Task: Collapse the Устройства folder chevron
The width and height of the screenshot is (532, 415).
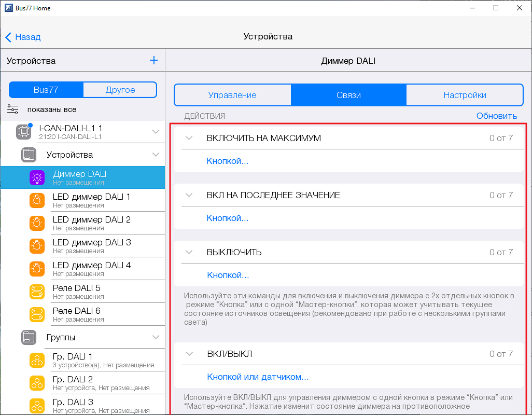Action: 156,155
